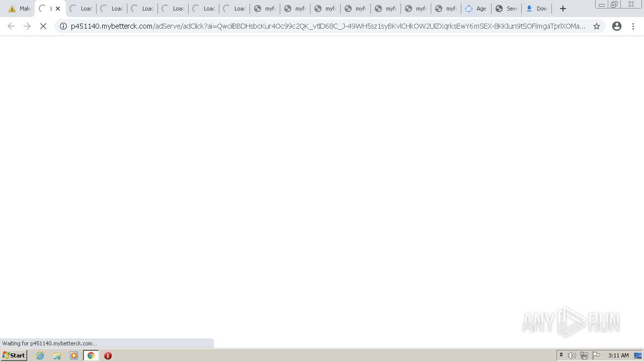Switch to the Downloads tab
The image size is (644, 362).
coord(536,9)
